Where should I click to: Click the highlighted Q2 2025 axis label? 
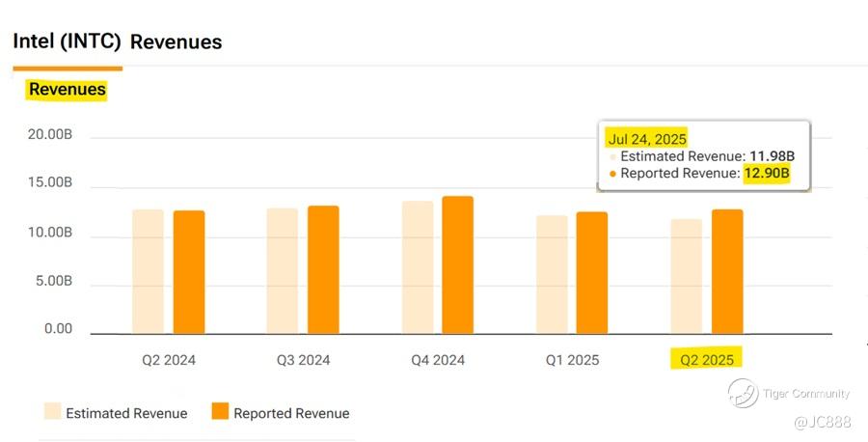click(x=707, y=359)
